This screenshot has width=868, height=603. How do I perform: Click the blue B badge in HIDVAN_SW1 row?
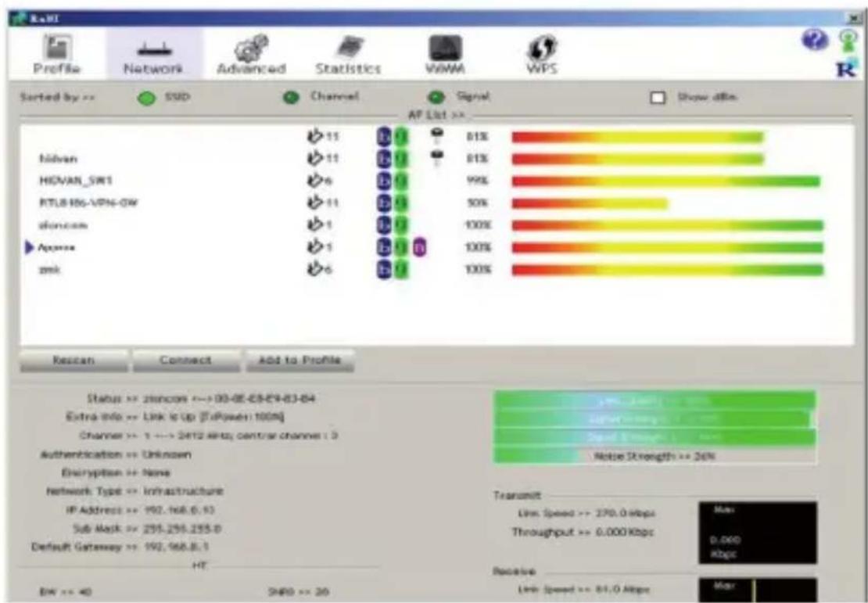pos(384,181)
